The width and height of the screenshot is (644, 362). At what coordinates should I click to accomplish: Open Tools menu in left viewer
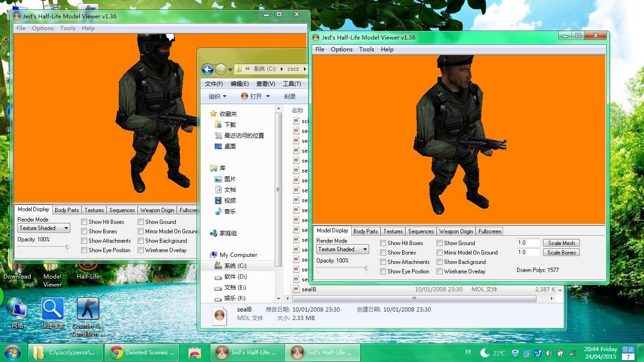click(x=68, y=28)
